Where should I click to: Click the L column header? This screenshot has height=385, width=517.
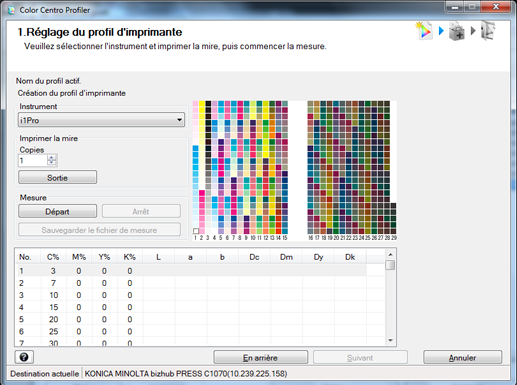click(159, 257)
